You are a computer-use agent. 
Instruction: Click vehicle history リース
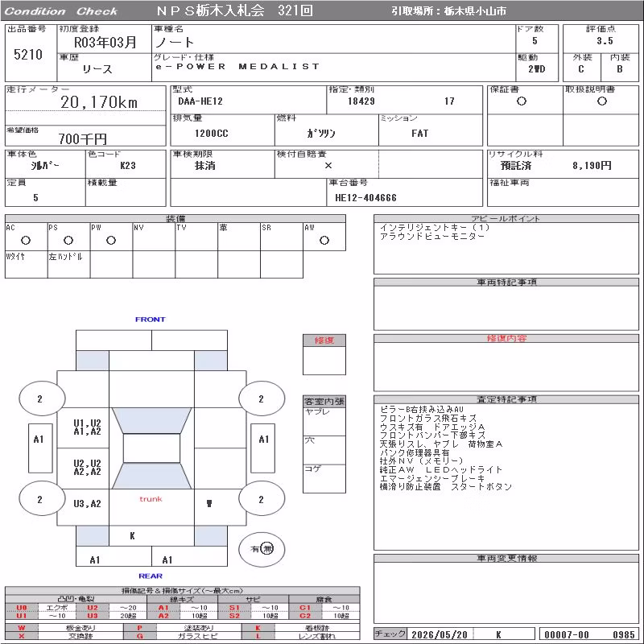point(97,69)
